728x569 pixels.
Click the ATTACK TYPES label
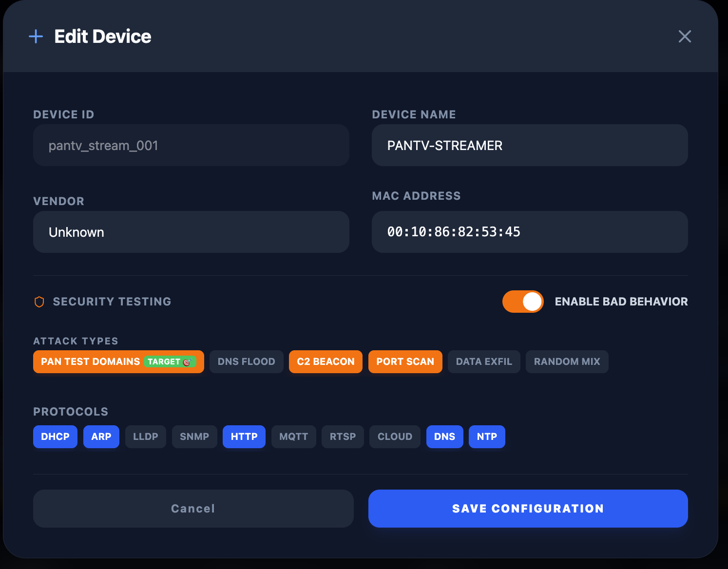tap(76, 341)
